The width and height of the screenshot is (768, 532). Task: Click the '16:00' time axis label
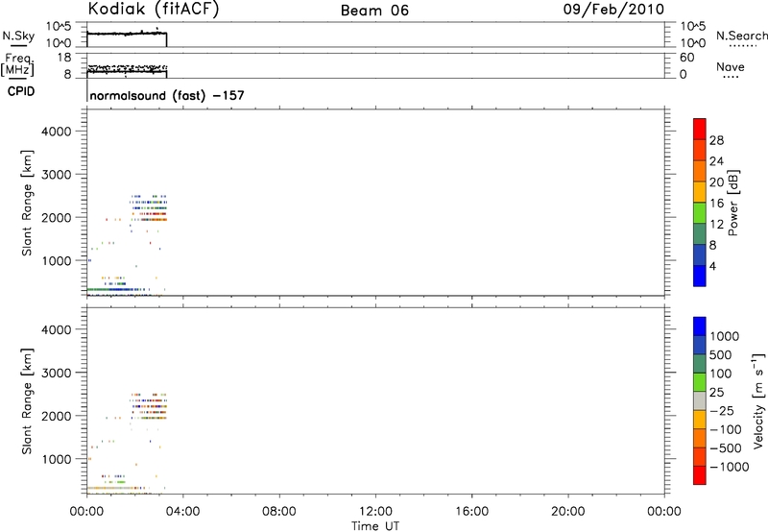coord(471,512)
